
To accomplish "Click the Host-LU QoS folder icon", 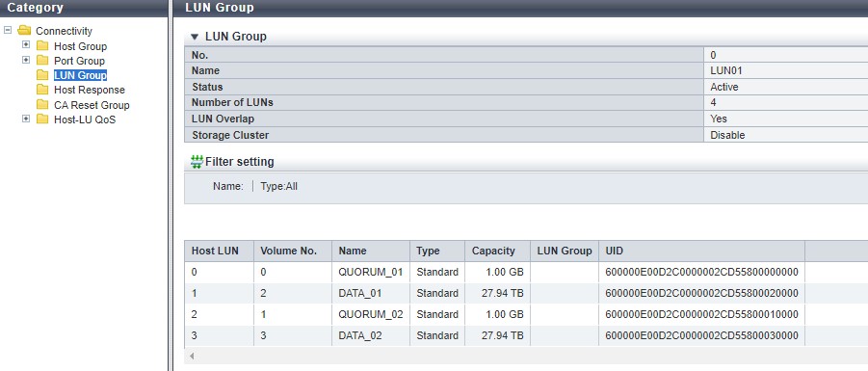I will coord(42,119).
